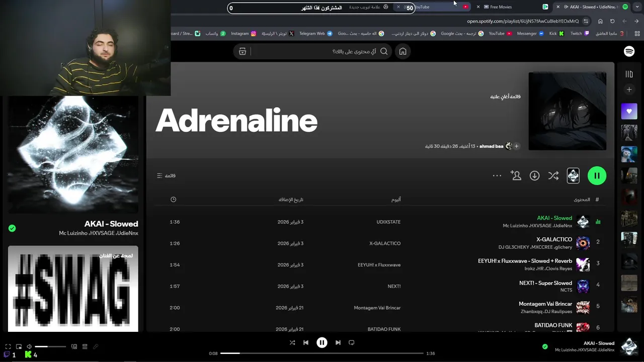The height and width of the screenshot is (362, 644).
Task: Select NEXT! - Super Slowed track
Action: pos(545,283)
